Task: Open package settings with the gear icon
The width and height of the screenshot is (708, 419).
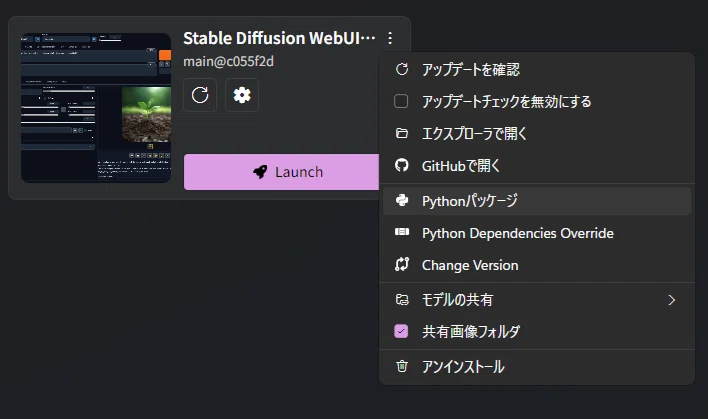Action: point(242,95)
